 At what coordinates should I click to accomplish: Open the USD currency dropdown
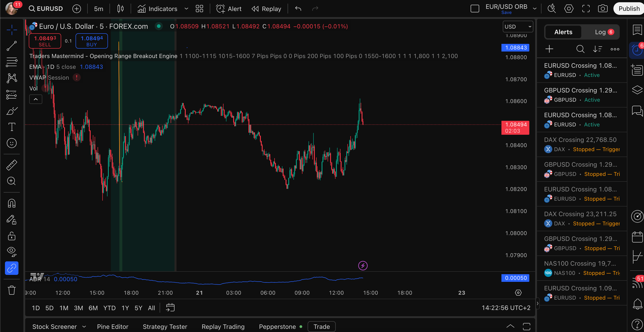pos(518,27)
